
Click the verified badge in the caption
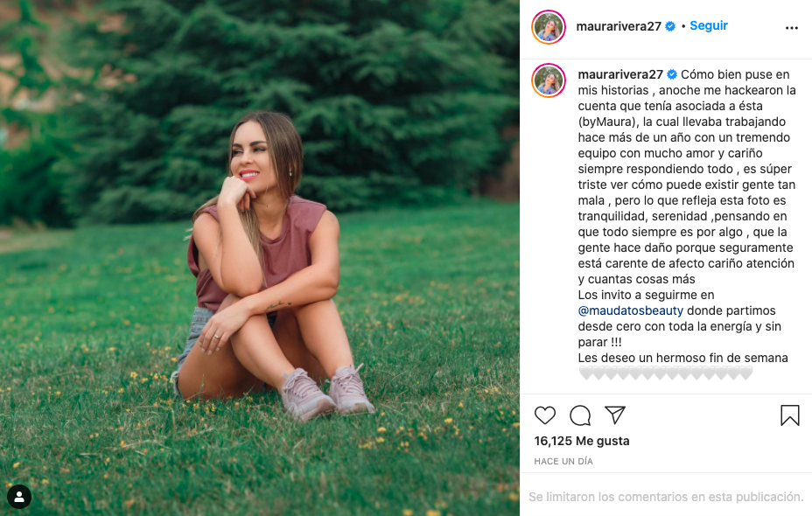click(x=672, y=74)
